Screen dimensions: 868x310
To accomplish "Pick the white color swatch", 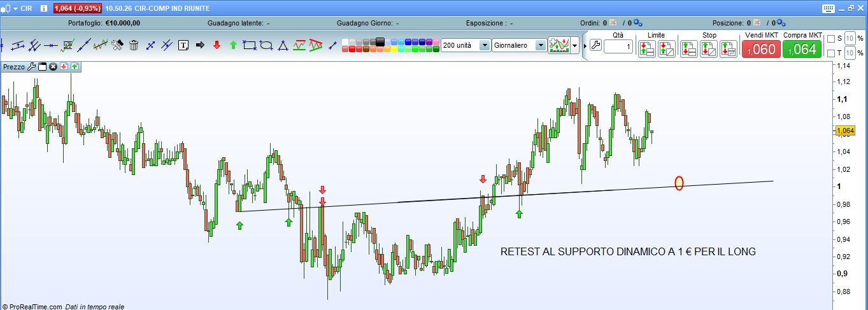I will pos(345,42).
